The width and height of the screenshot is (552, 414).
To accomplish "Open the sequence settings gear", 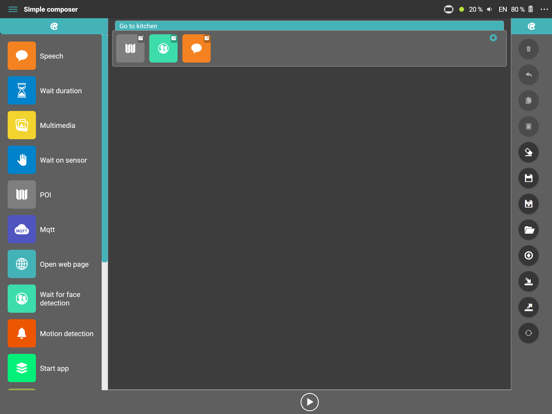I will (493, 38).
